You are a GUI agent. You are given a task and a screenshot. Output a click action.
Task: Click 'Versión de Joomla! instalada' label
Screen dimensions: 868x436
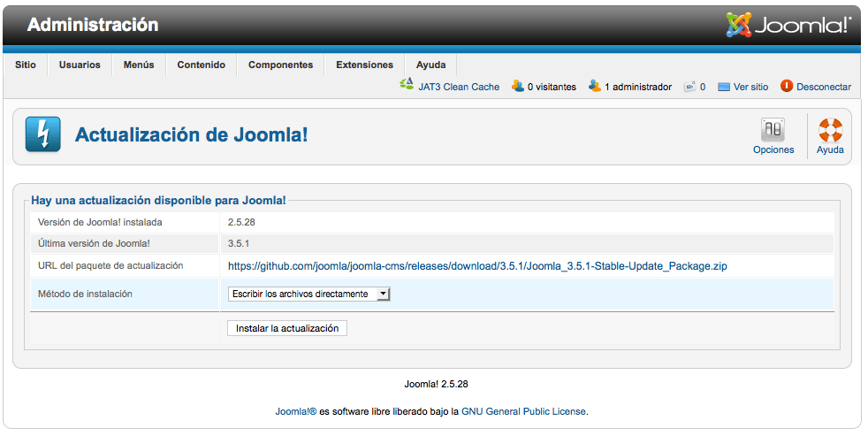[x=100, y=222]
